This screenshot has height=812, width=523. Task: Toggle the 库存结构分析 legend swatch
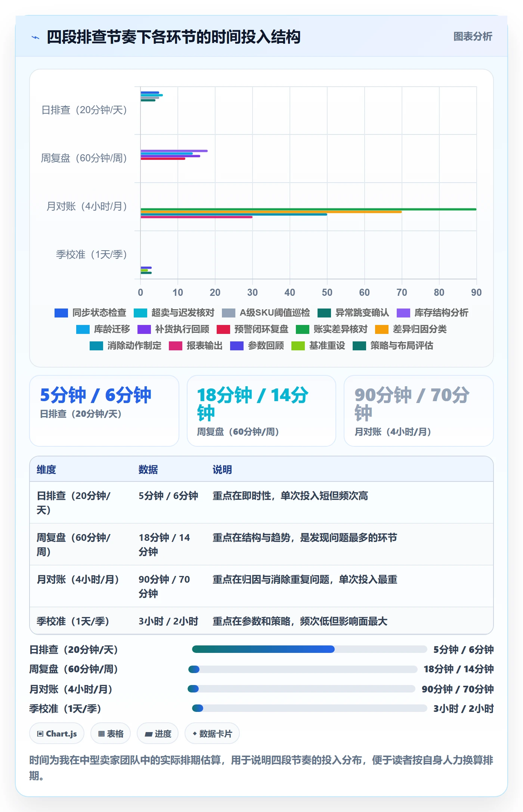coord(403,313)
